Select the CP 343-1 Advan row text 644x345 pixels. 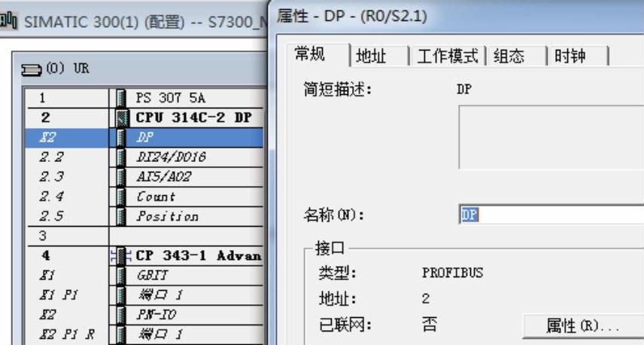coord(199,256)
